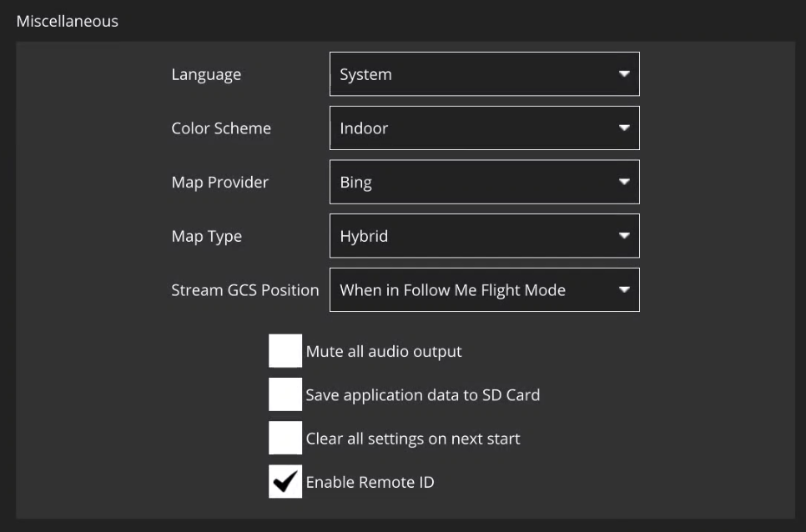Open the Stream GCS Position dropdown
Viewport: 806px width, 532px height.
click(484, 290)
